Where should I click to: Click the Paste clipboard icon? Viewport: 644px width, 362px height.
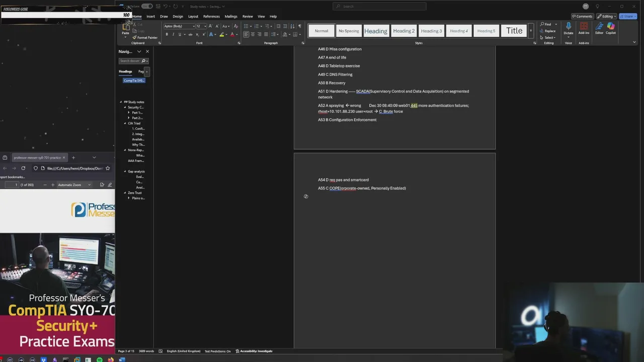125,27
